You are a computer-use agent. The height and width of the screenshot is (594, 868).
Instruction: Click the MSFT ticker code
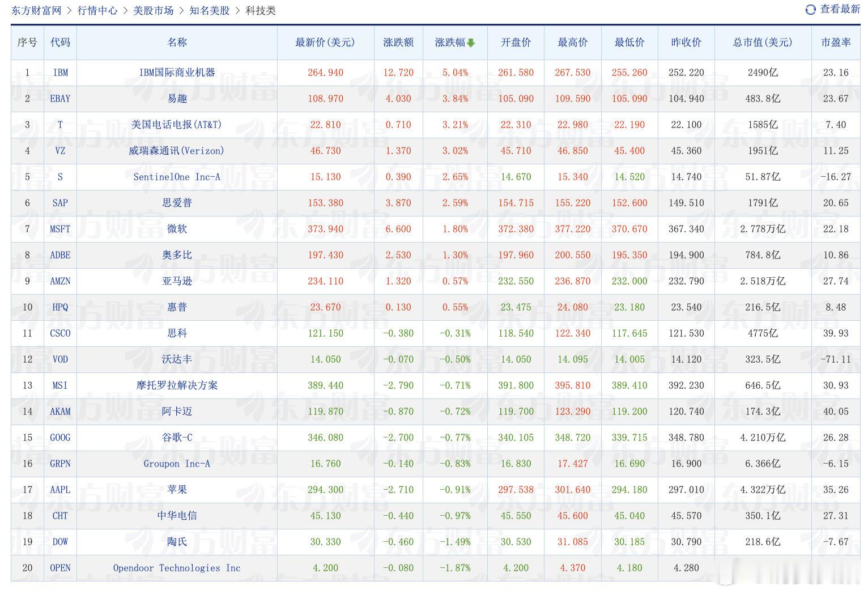coord(60,229)
